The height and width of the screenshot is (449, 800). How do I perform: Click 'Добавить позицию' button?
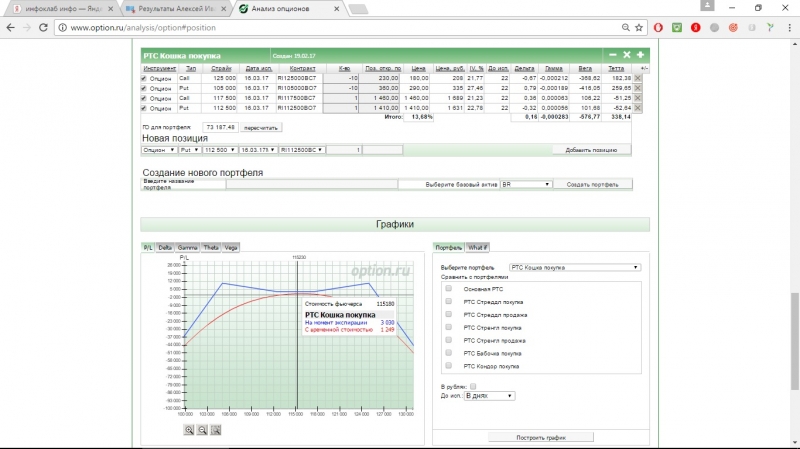(591, 150)
